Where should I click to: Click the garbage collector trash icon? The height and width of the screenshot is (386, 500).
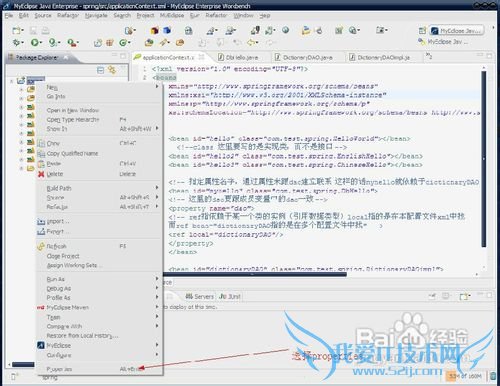point(493,376)
